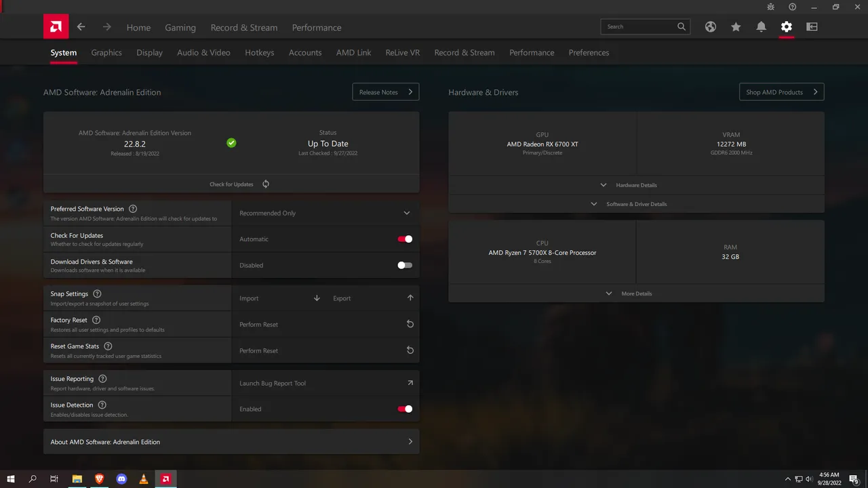Show help for Snap Settings
The width and height of the screenshot is (868, 488).
point(97,293)
